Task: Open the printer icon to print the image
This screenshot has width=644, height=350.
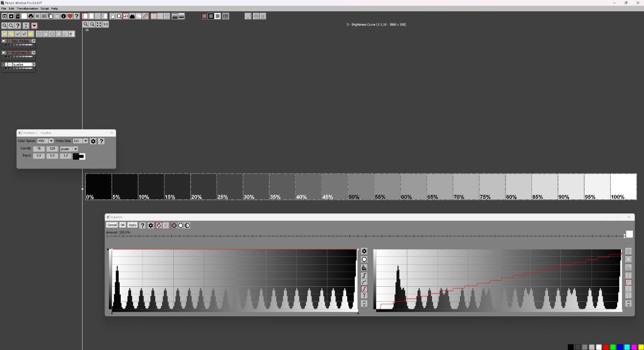Action: (30, 16)
